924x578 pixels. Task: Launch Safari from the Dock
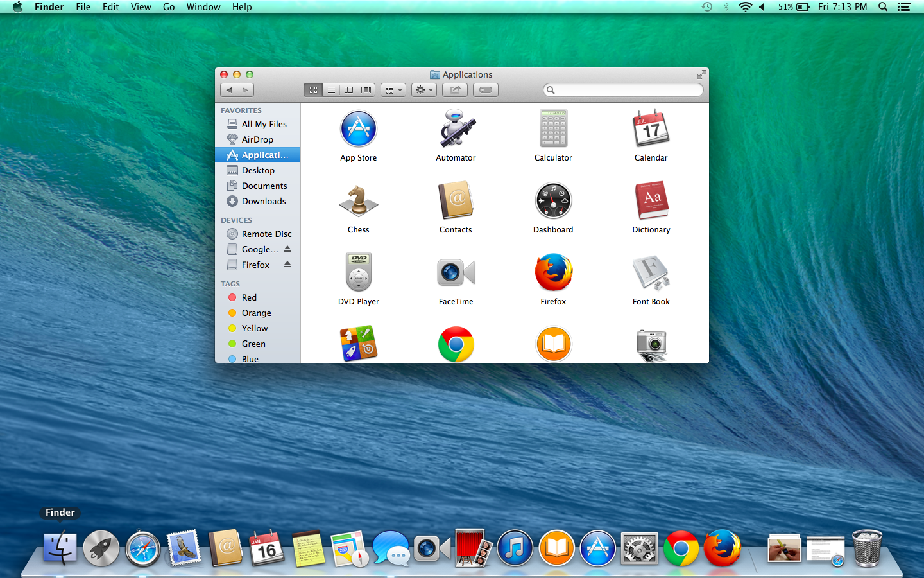click(x=142, y=548)
